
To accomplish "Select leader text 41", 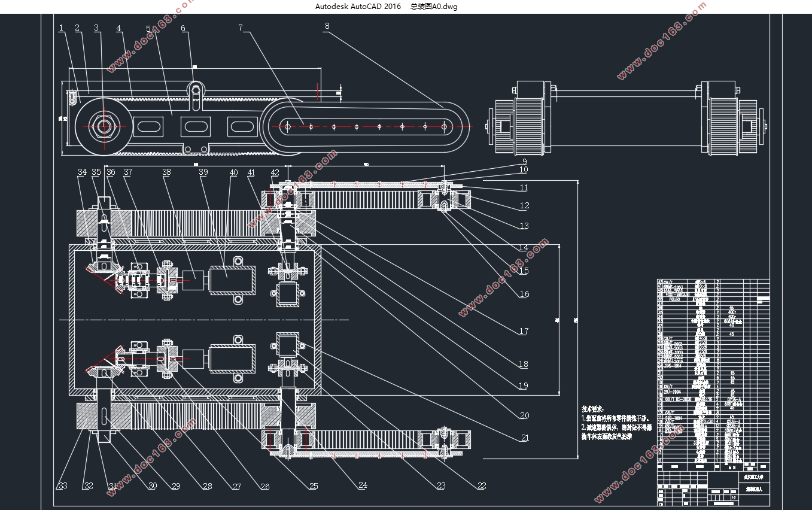I will pos(251,172).
